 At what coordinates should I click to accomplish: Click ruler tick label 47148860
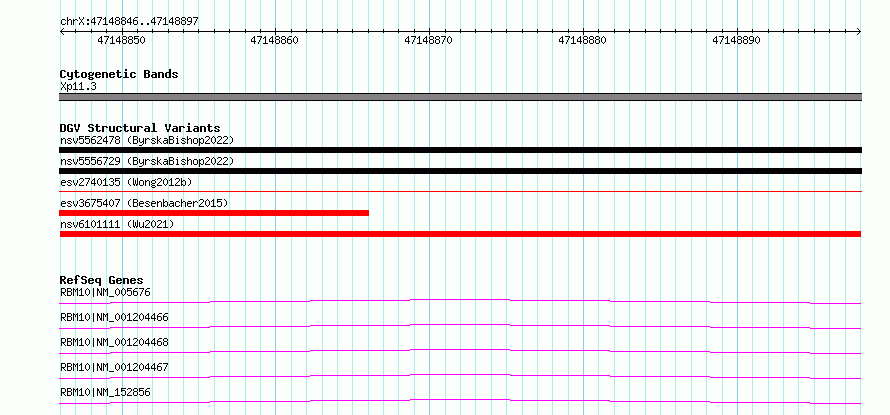point(274,40)
